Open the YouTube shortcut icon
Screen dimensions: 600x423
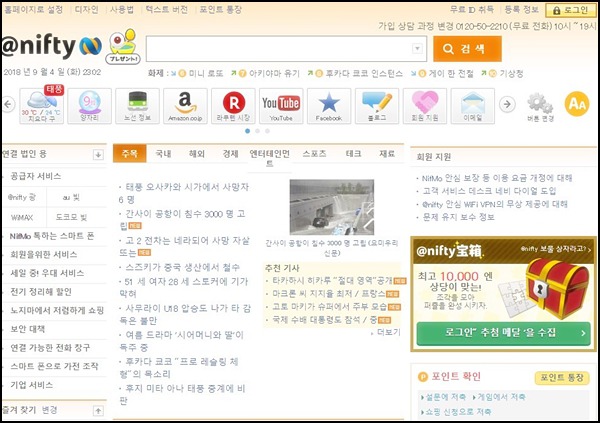[281, 106]
